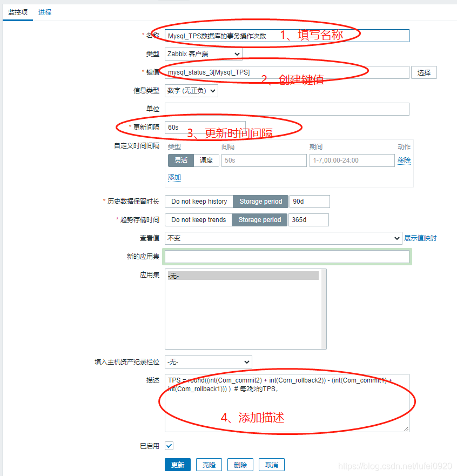Open the 查看值 dropdown

[284, 238]
